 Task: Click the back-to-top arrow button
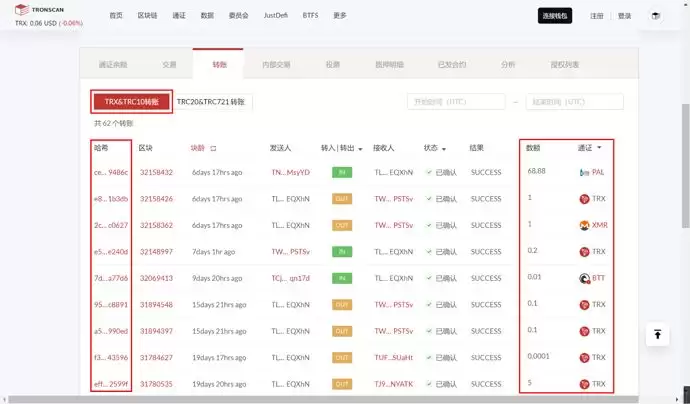point(657,334)
